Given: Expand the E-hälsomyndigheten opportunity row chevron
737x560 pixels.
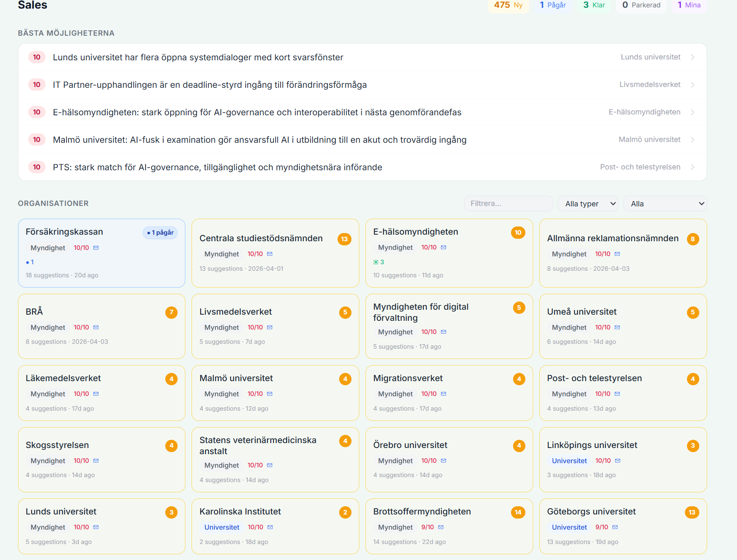Looking at the screenshot, I should 693,112.
